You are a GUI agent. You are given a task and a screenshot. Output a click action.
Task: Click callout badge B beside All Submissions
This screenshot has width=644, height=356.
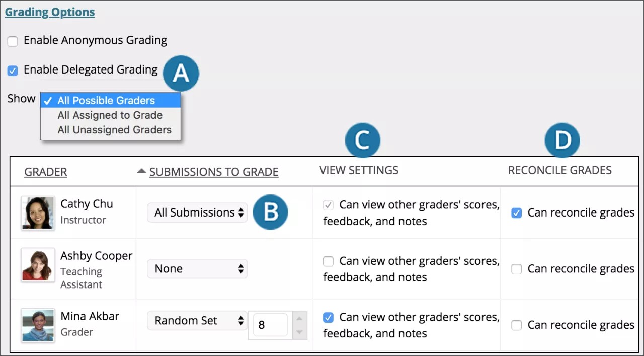(x=270, y=212)
